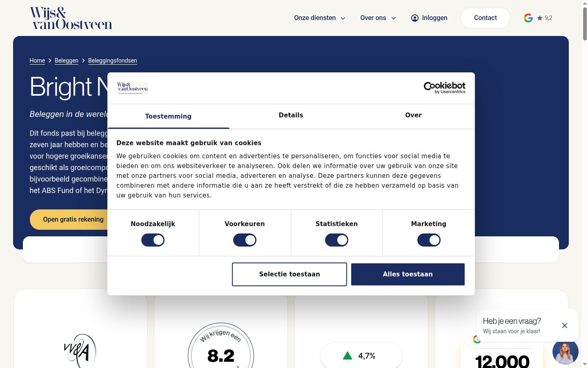Click the 'Wij krijgen een 8.2' badge
The width and height of the screenshot is (588, 368).
click(x=221, y=346)
